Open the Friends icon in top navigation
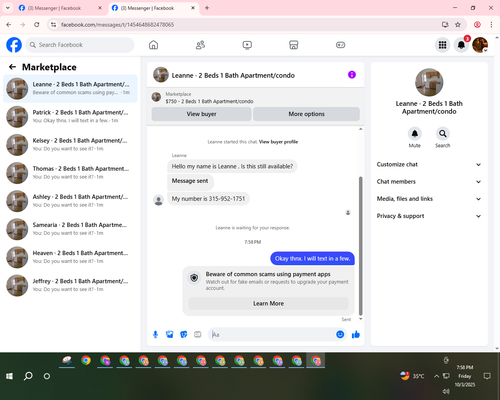 click(x=200, y=45)
